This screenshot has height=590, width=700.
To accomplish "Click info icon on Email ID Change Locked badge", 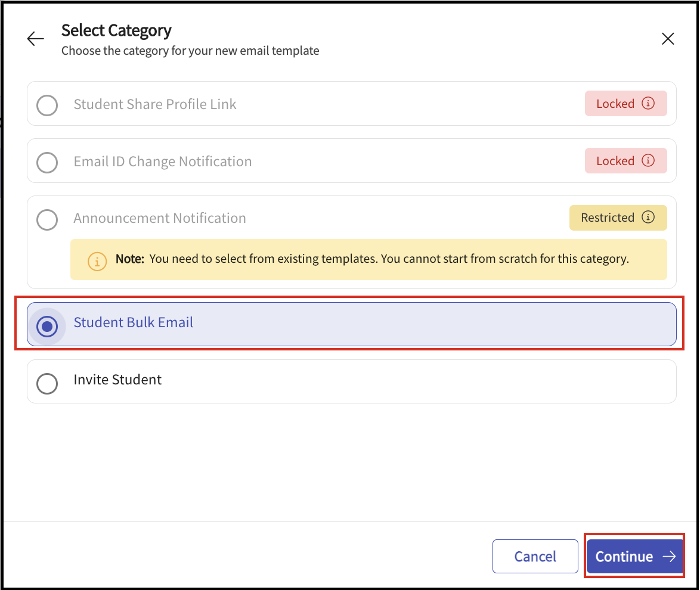I will click(648, 160).
